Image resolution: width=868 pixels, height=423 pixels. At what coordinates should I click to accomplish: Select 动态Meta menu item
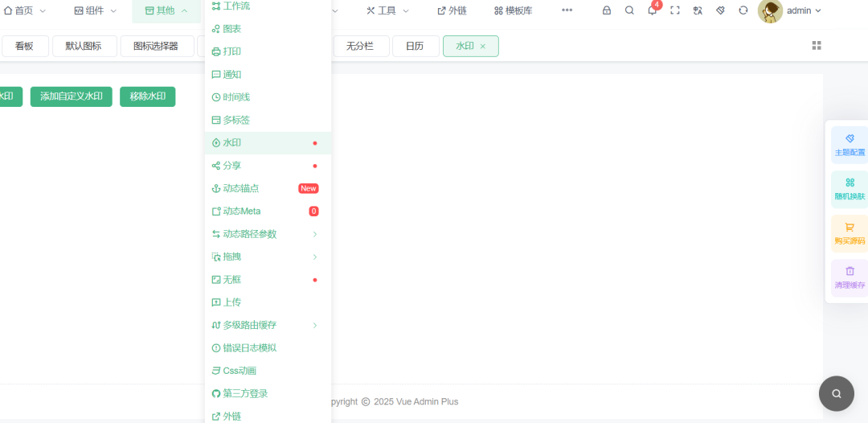tap(268, 211)
